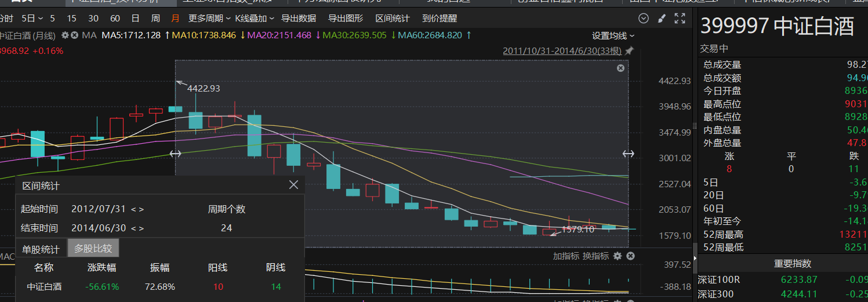868x302 pixels.
Task: Click the MA20:2151.468 legend value
Action: 279,35
